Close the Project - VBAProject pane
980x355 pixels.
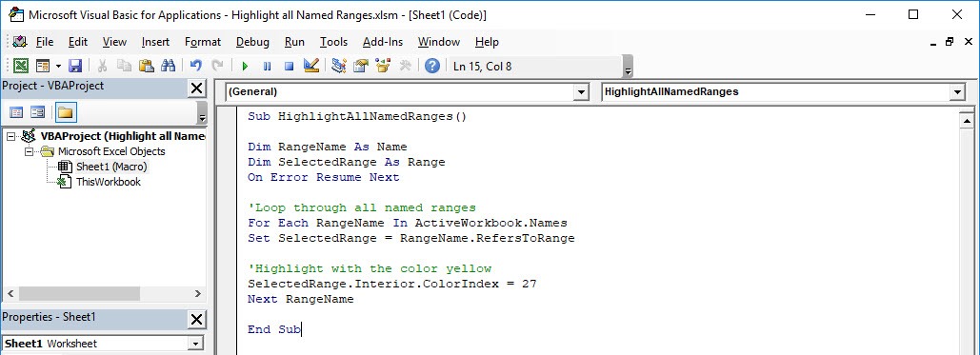(x=196, y=89)
